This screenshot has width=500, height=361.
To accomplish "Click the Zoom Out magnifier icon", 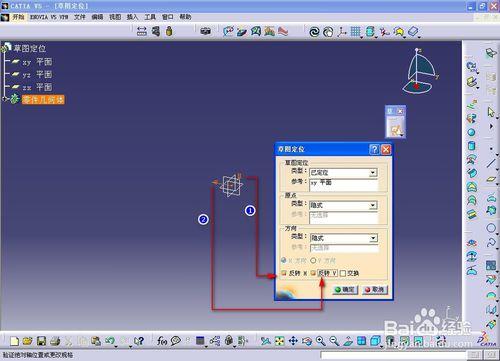I will [334, 341].
